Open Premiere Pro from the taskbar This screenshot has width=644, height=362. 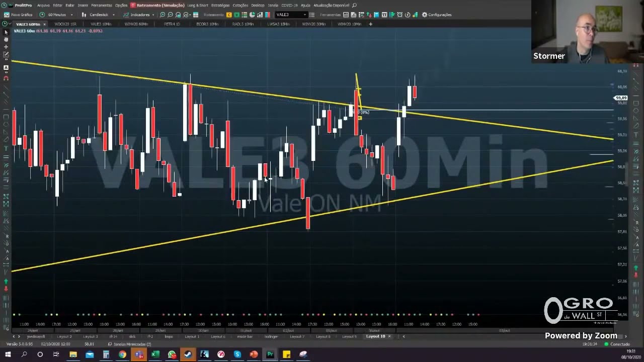pyautogui.click(x=270, y=354)
